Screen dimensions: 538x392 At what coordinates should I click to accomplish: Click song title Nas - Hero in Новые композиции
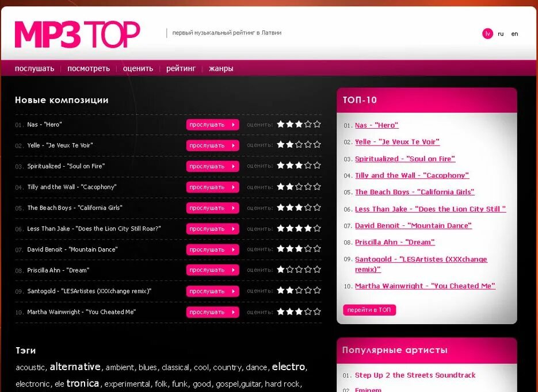click(45, 124)
